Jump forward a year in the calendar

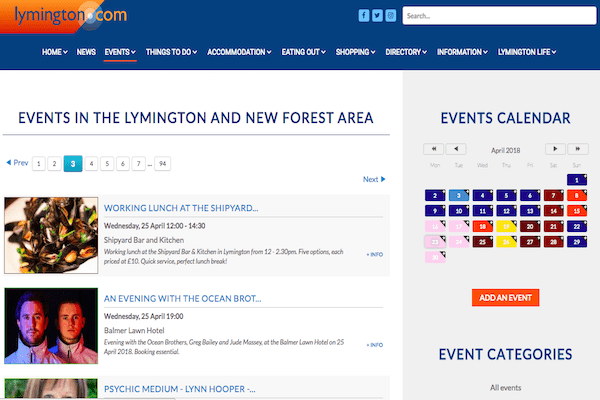pyautogui.click(x=578, y=149)
